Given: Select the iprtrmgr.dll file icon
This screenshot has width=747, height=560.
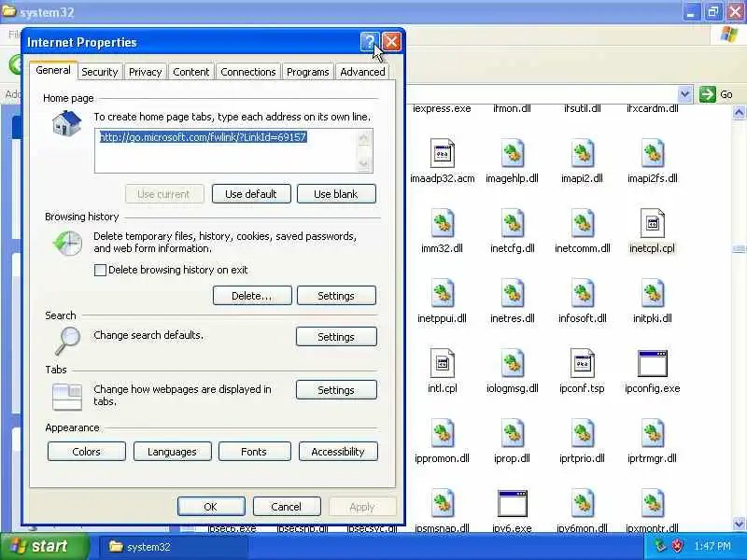Looking at the screenshot, I should [x=652, y=433].
